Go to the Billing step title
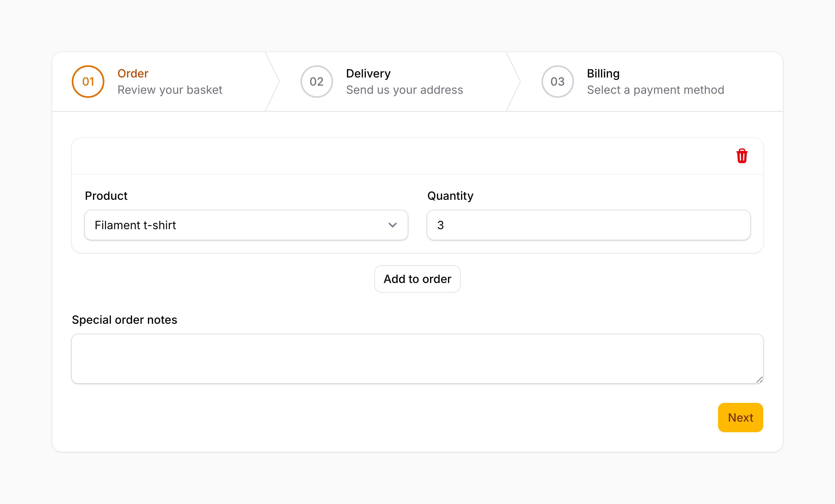Screen dimensions: 835x504 click(603, 74)
